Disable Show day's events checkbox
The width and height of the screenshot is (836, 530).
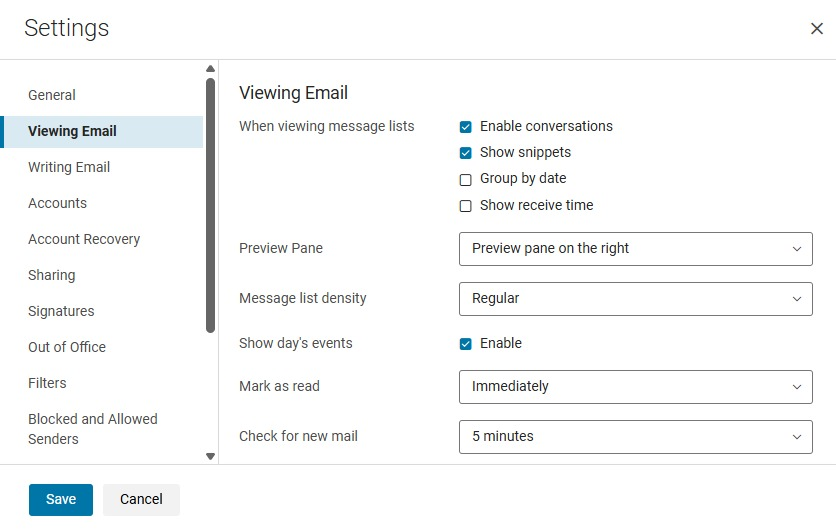click(x=466, y=344)
